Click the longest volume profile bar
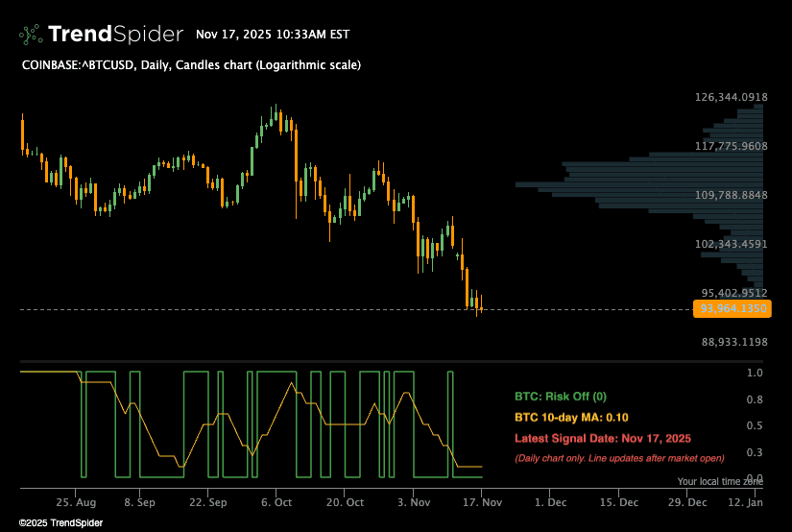Screen dimensions: 792x532 pyautogui.click(x=638, y=184)
